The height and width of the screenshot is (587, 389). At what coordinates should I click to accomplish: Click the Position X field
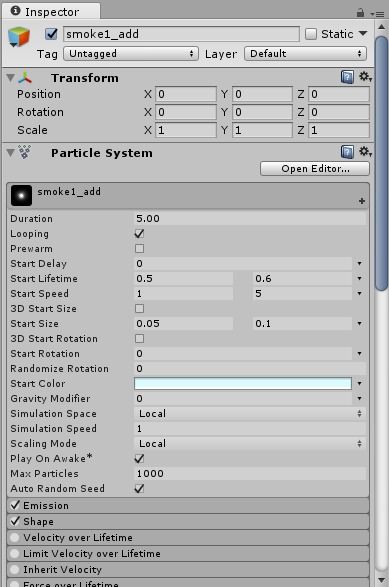click(x=186, y=94)
